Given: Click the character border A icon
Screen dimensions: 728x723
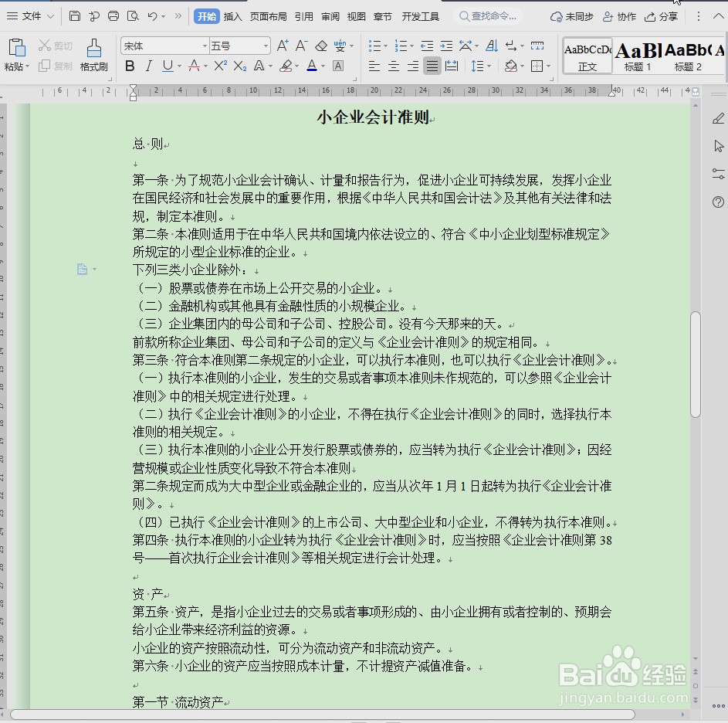Looking at the screenshot, I should 338,66.
